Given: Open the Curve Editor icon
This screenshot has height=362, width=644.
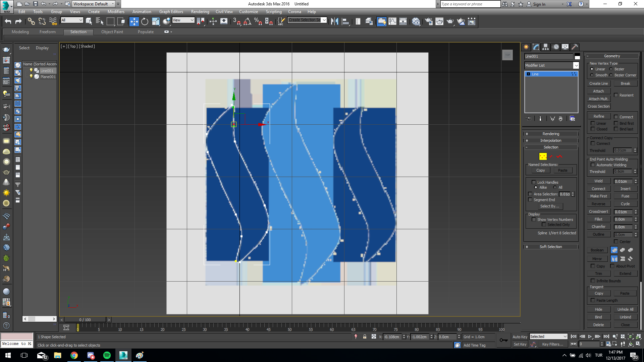Looking at the screenshot, I should click(392, 21).
